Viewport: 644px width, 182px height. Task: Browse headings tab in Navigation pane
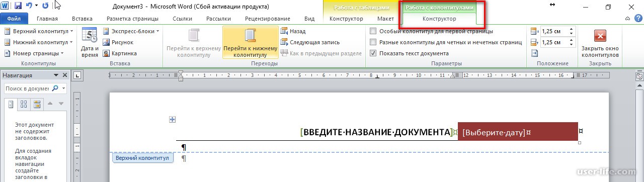point(11,105)
